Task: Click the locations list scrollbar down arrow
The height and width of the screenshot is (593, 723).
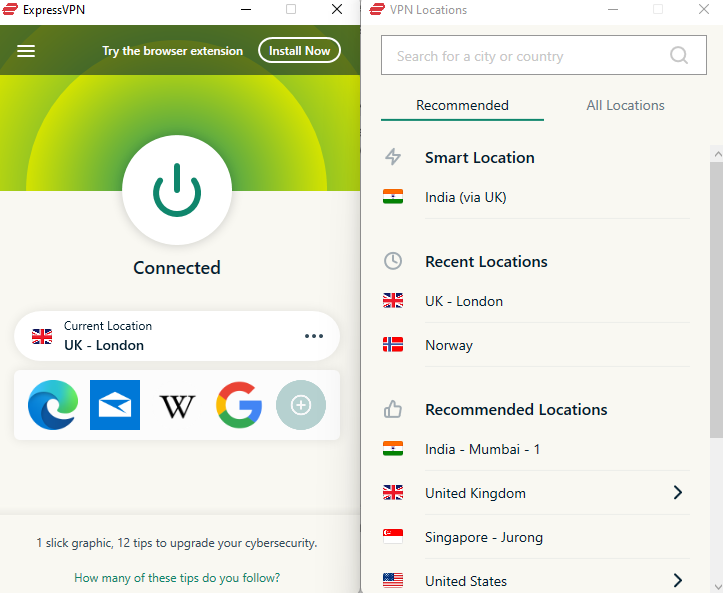Action: pos(717,587)
